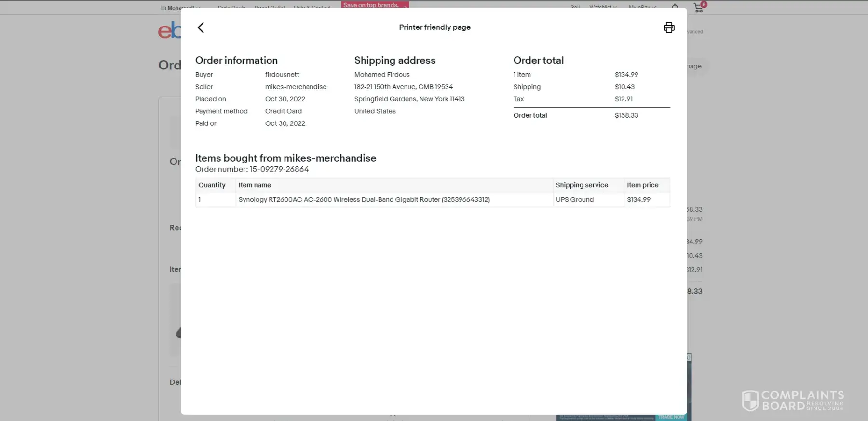Image resolution: width=868 pixels, height=421 pixels.
Task: Click the Printer friendly page title
Action: (434, 27)
